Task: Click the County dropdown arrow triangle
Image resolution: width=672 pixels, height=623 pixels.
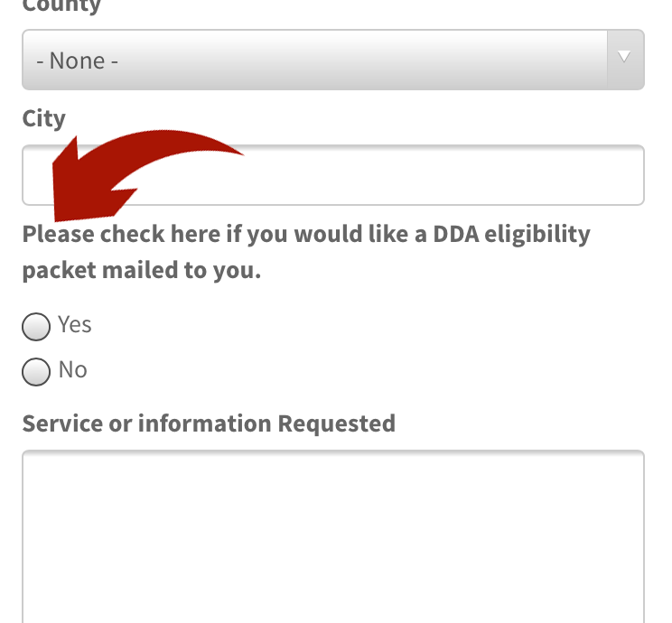Action: click(x=623, y=57)
